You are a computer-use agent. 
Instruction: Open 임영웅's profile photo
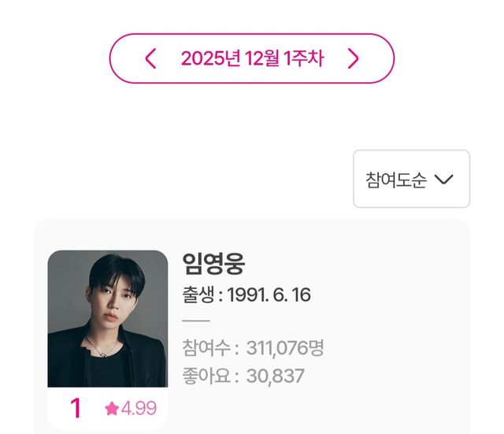click(x=108, y=319)
